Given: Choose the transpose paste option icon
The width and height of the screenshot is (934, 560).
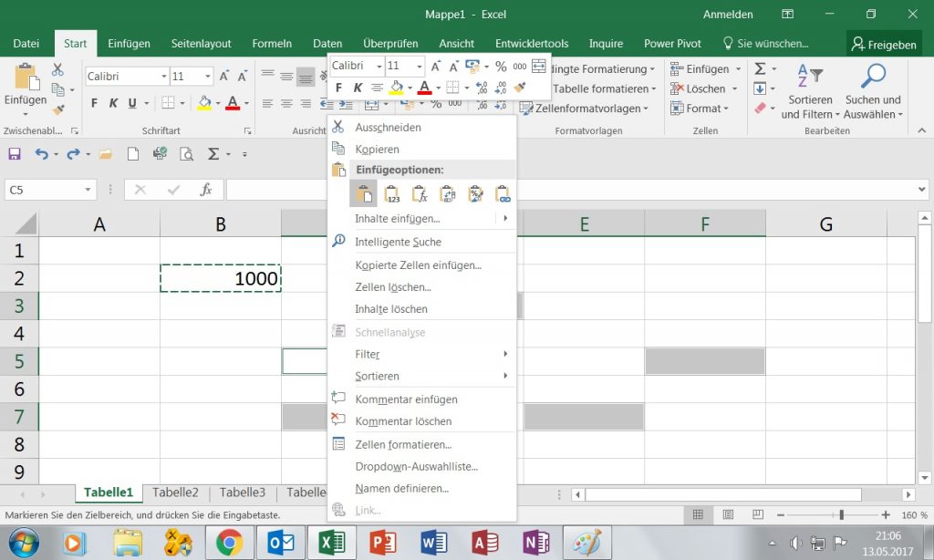Looking at the screenshot, I should click(x=447, y=192).
